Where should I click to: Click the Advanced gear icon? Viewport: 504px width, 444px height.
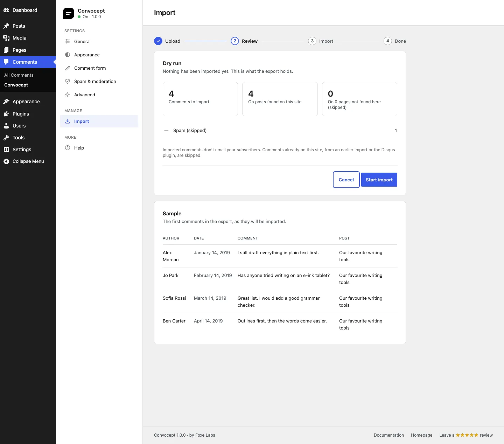[68, 95]
